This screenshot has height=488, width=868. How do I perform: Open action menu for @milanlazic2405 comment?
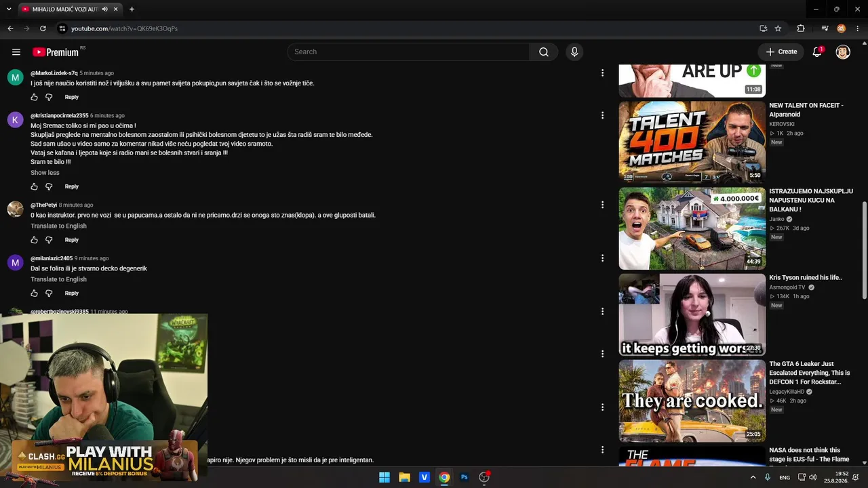[x=602, y=258]
